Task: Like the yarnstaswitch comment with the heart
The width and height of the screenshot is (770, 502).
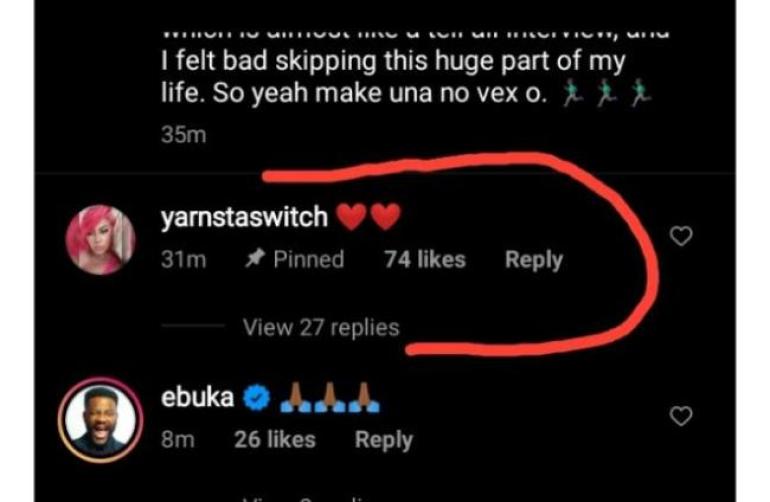Action: click(681, 237)
